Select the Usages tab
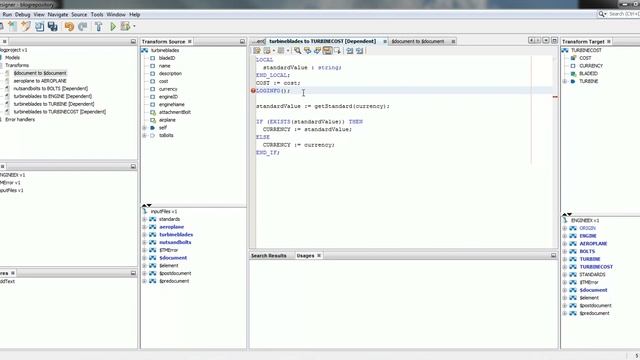The height and width of the screenshot is (360, 640). (x=305, y=256)
